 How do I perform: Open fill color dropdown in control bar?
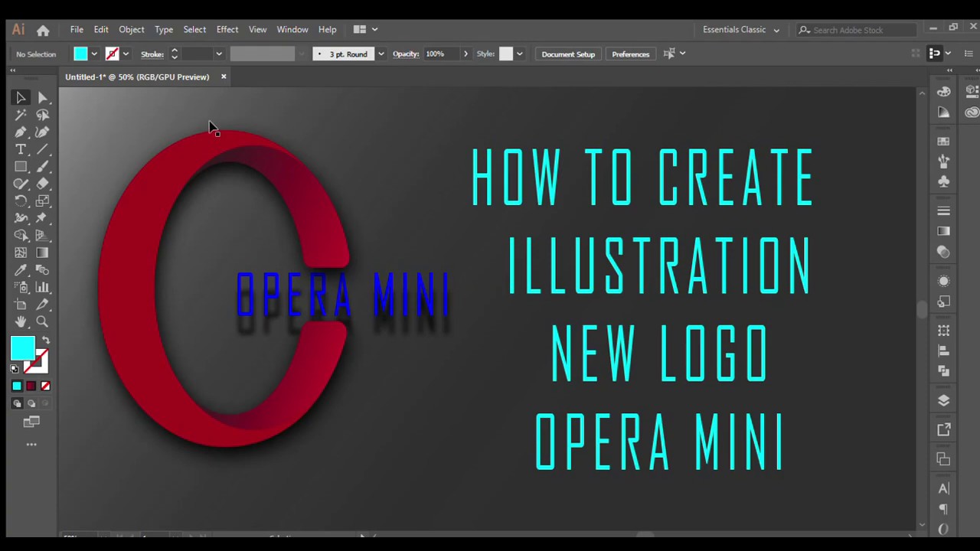[94, 54]
